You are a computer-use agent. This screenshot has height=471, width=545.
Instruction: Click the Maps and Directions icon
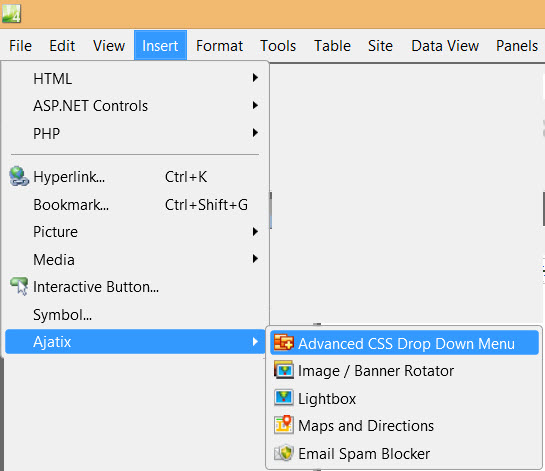pos(284,425)
